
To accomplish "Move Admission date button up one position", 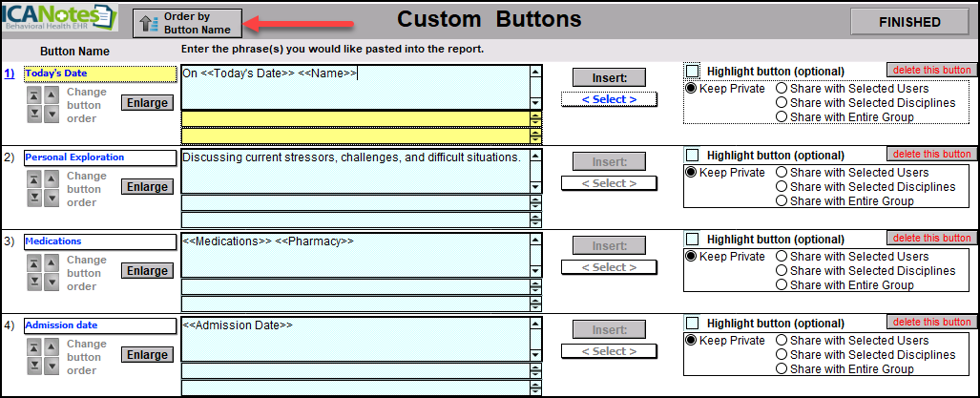I will coord(52,346).
